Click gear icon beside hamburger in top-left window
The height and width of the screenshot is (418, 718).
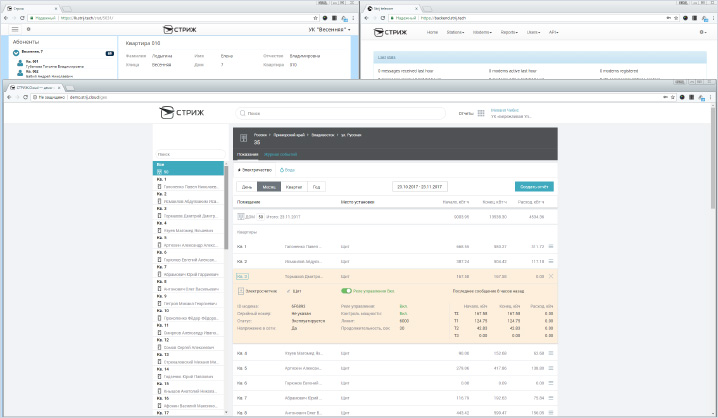(x=28, y=29)
